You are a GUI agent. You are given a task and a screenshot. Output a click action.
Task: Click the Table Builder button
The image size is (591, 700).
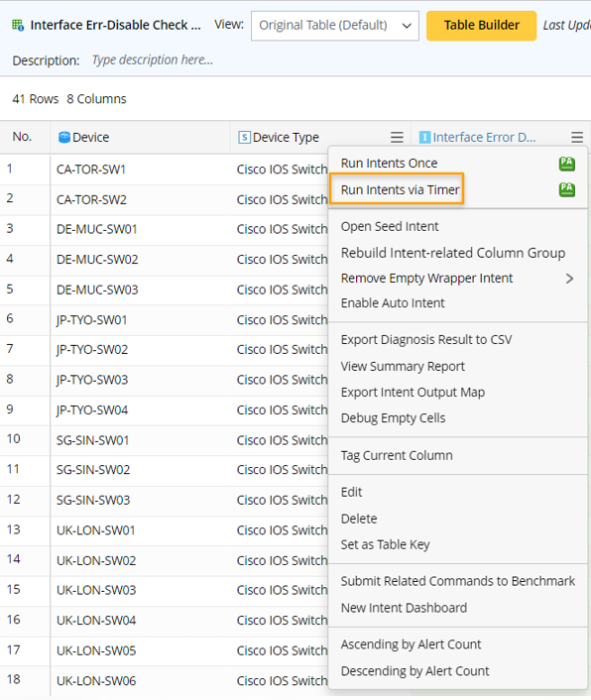pyautogui.click(x=481, y=26)
